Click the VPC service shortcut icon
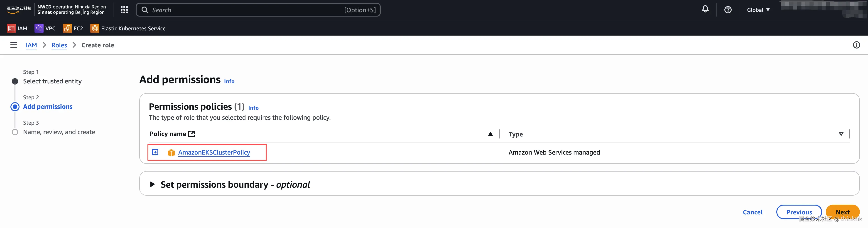 (x=39, y=28)
